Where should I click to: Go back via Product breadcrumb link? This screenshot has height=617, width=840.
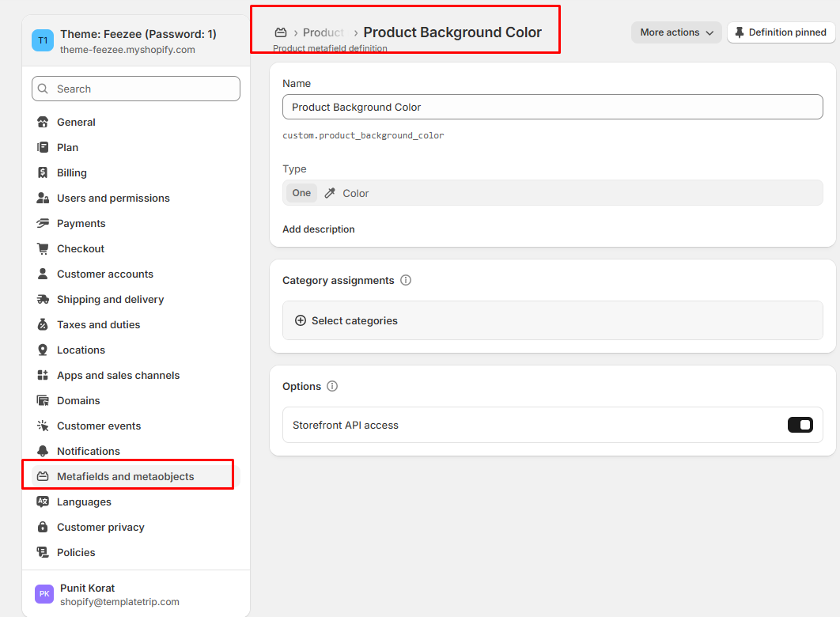pos(323,32)
